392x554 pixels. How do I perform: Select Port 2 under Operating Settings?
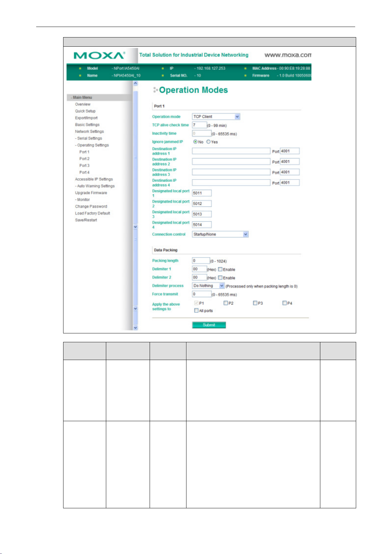(84, 159)
